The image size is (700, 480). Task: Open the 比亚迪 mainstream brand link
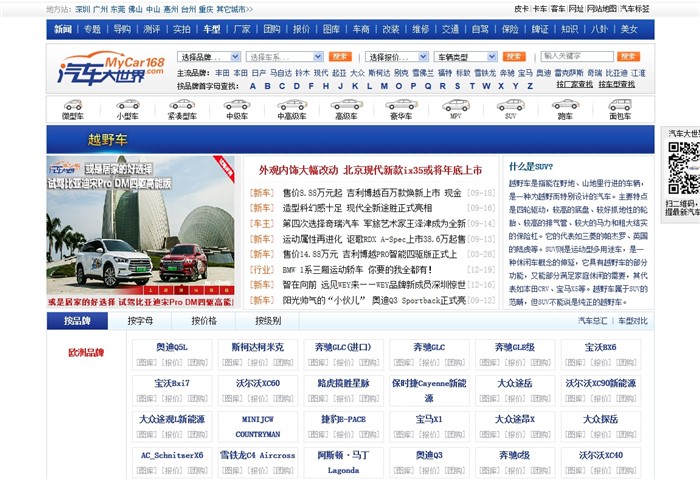(x=616, y=73)
